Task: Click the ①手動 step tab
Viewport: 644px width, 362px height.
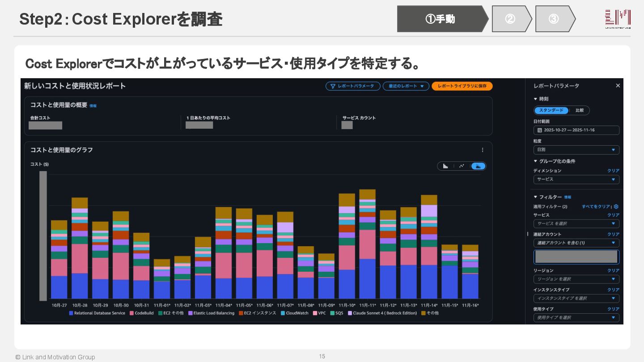Action: tap(443, 19)
